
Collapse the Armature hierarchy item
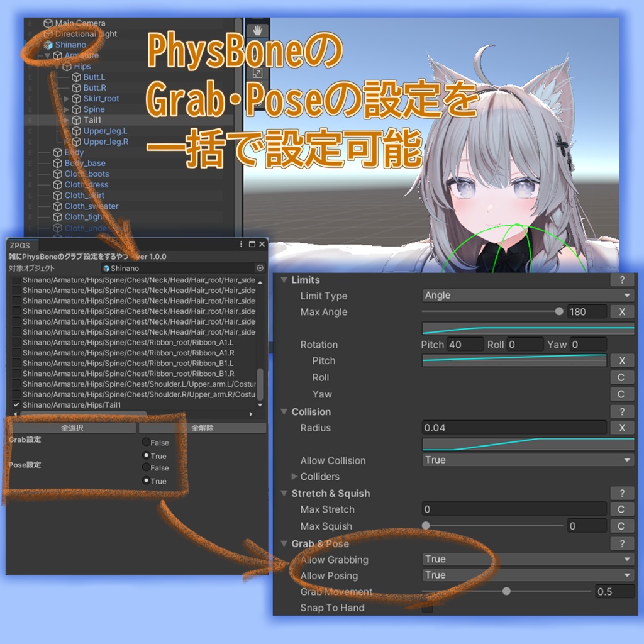pos(48,55)
